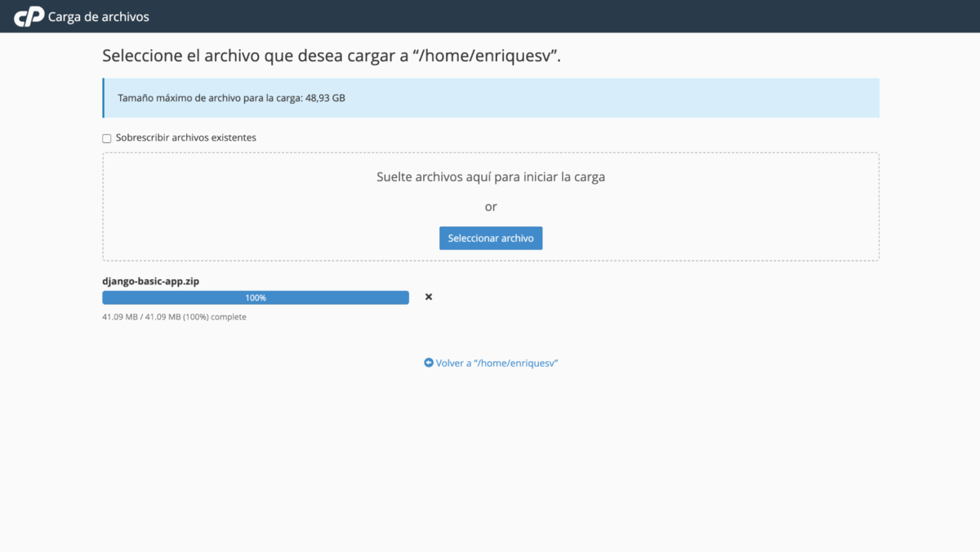The width and height of the screenshot is (980, 553).
Task: Cancel the django-basic-app.zip upload with the X
Action: 429,297
